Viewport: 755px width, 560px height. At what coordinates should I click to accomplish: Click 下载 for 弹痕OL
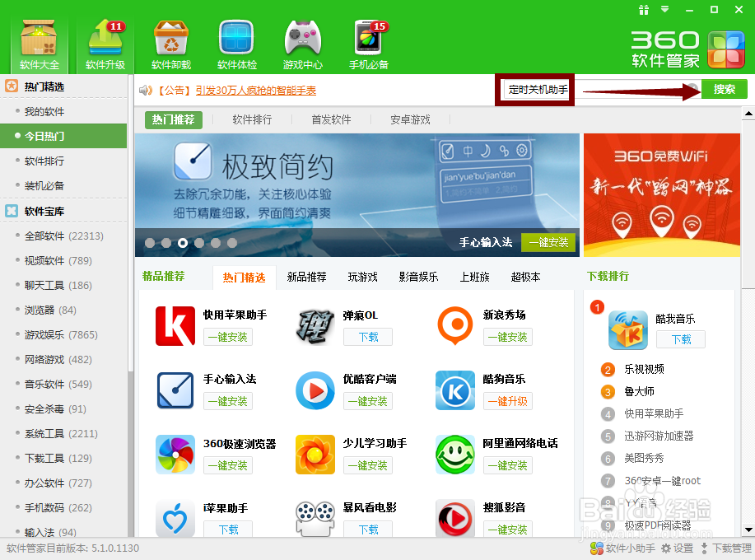coord(368,337)
